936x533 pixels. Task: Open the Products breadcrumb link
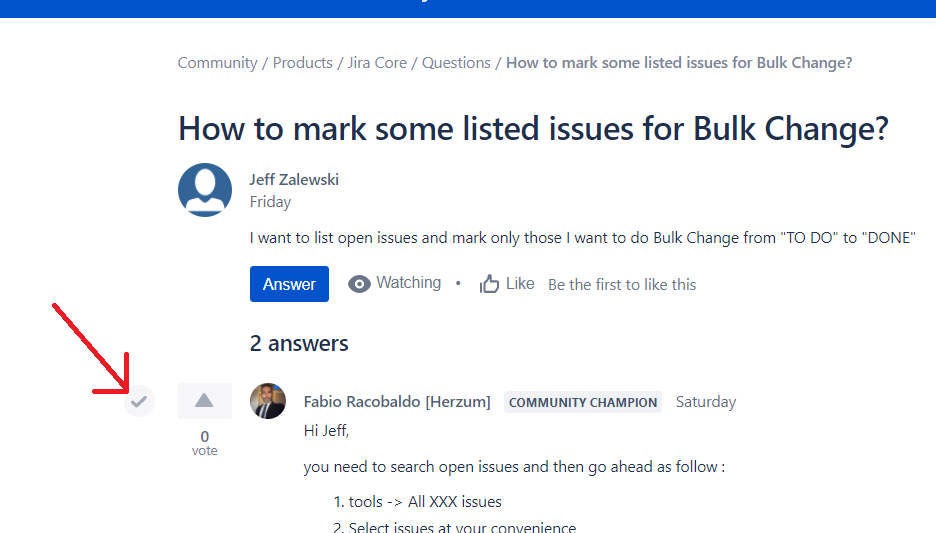[x=303, y=63]
